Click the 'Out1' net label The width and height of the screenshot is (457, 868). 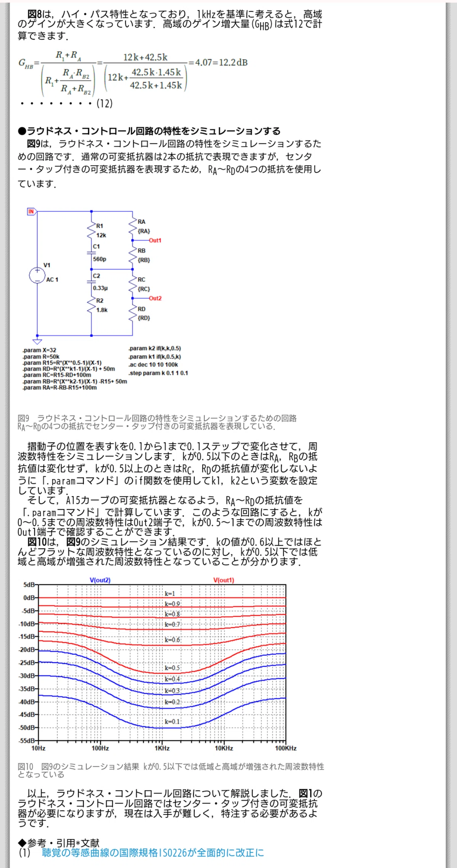click(x=155, y=240)
